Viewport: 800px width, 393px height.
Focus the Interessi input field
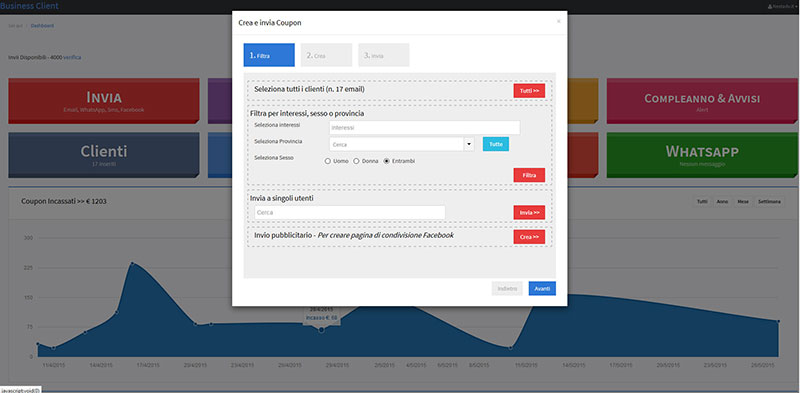coord(424,128)
